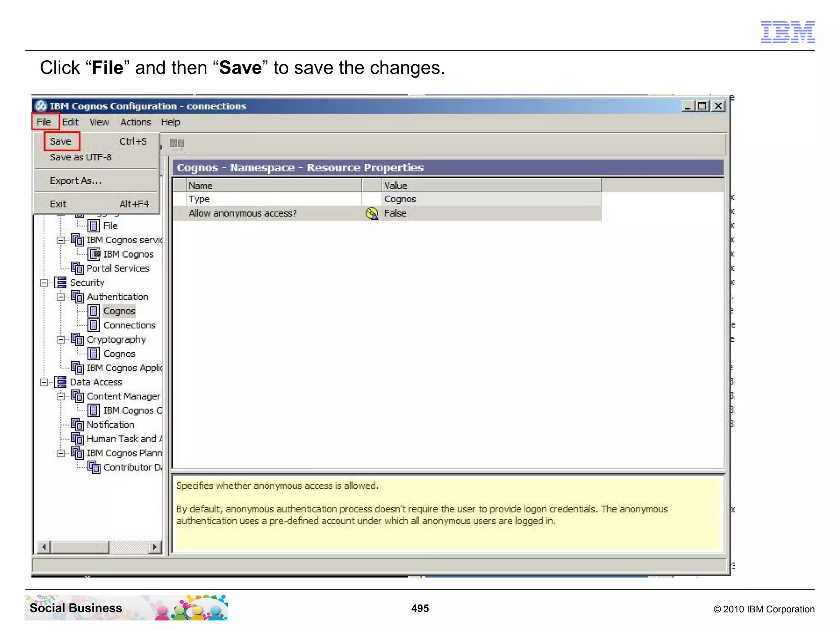Click the Portal Services node icon
Image resolution: width=840 pixels, height=630 pixels.
(x=77, y=268)
